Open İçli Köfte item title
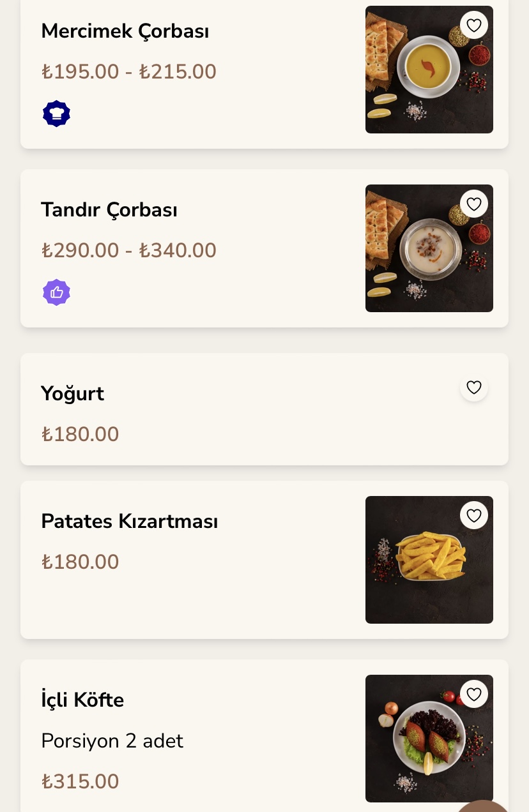 pyautogui.click(x=82, y=700)
